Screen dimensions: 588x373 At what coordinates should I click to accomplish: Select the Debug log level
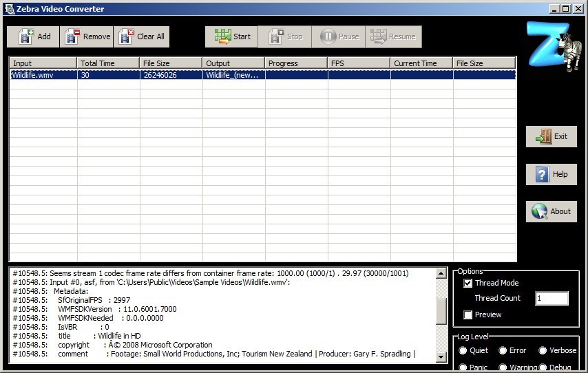tap(543, 367)
